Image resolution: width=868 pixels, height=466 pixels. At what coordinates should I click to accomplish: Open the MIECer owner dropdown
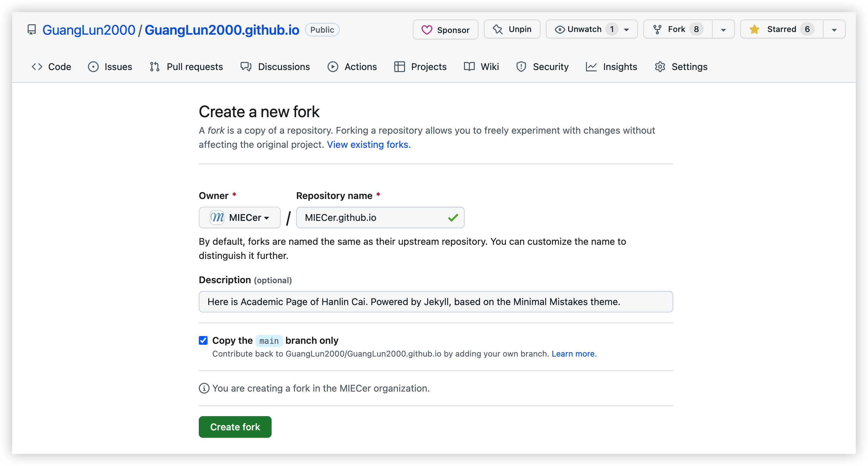(240, 218)
